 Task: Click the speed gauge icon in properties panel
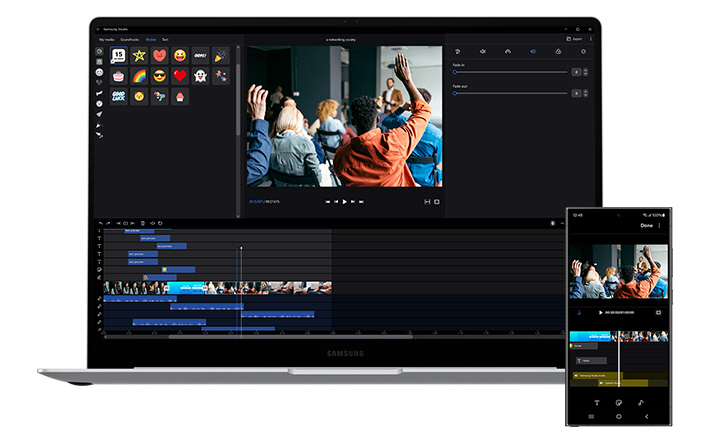[x=508, y=51]
